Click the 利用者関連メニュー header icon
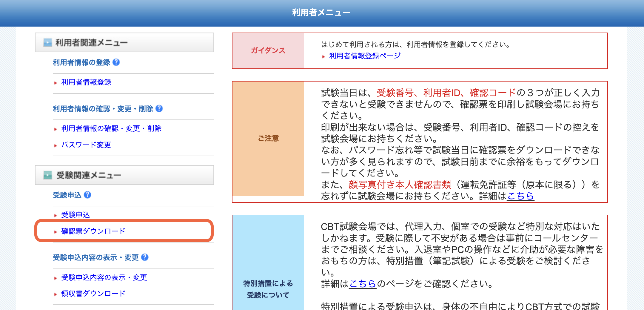 pos(47,42)
